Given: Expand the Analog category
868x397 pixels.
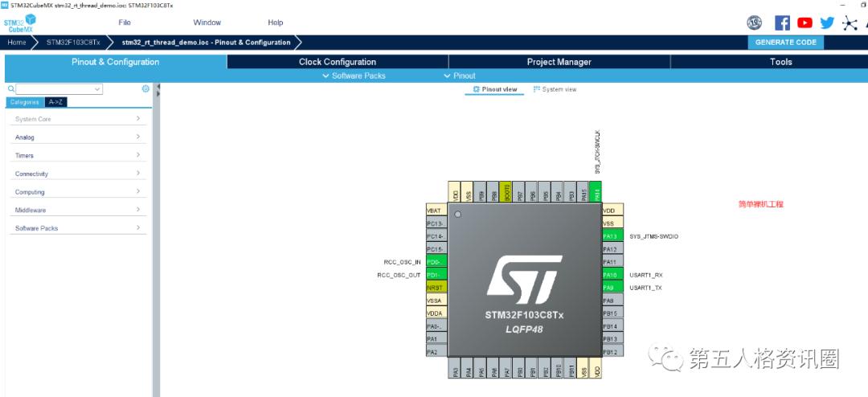Looking at the screenshot, I should pyautogui.click(x=78, y=137).
